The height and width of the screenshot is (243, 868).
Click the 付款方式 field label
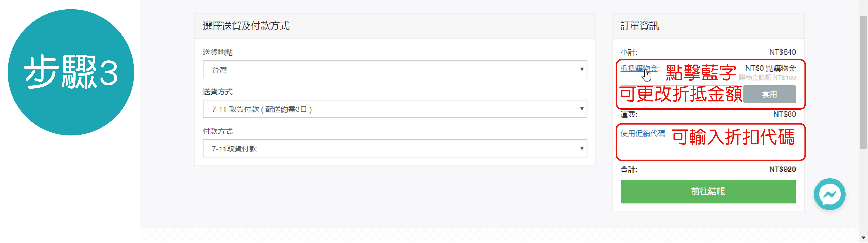217,132
